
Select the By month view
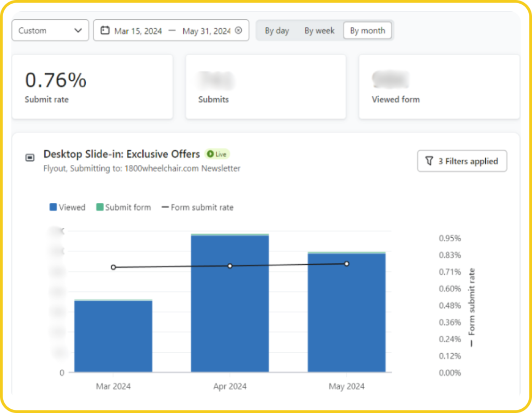pyautogui.click(x=367, y=31)
